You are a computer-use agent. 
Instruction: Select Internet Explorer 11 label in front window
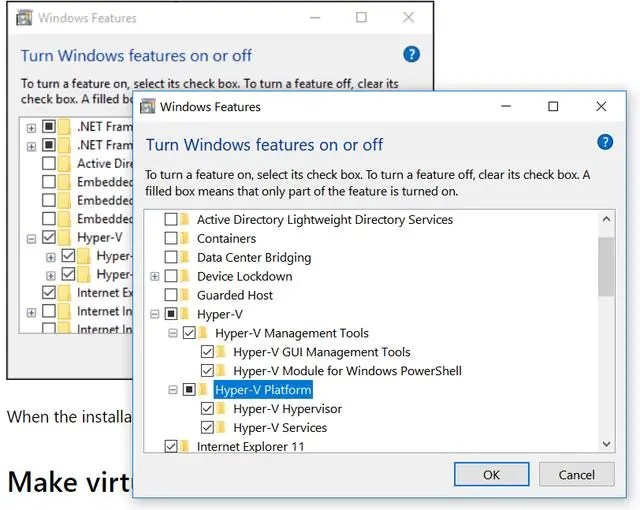pos(250,446)
